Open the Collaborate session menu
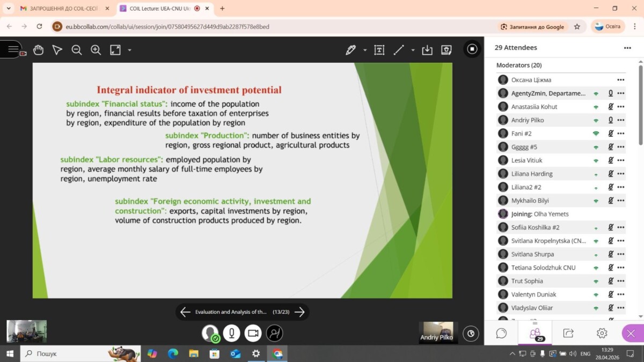This screenshot has width=644, height=362. pyautogui.click(x=13, y=49)
